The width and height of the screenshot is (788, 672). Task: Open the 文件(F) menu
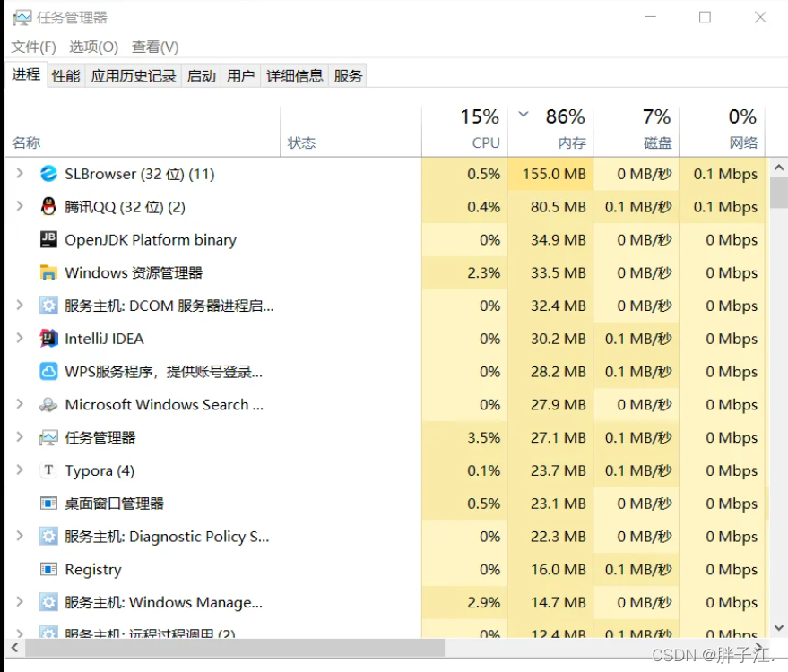34,47
